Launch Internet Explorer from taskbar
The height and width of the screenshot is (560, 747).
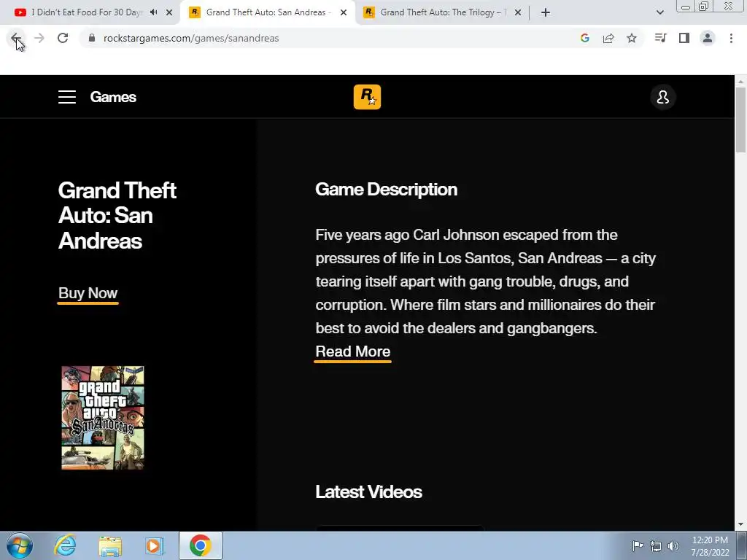65,545
